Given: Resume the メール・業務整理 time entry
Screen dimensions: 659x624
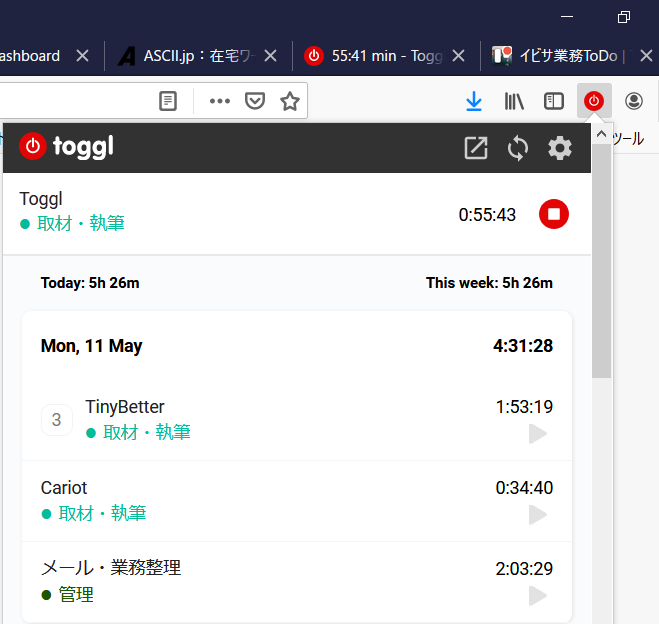Looking at the screenshot, I should pos(538,596).
